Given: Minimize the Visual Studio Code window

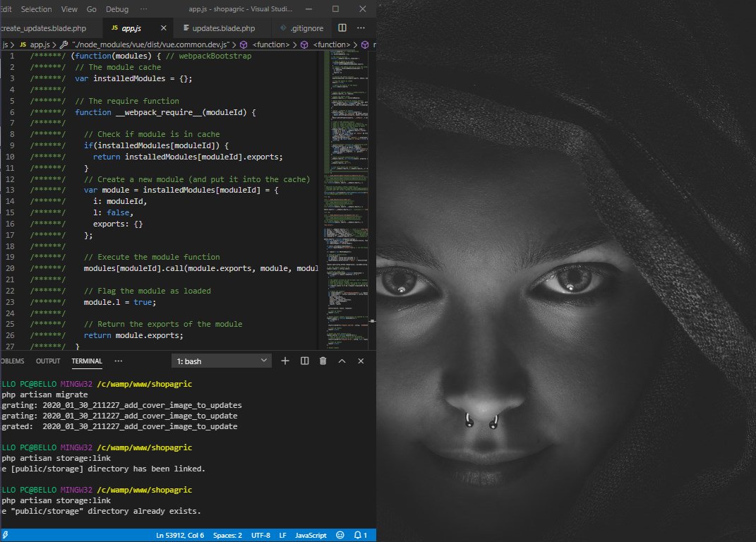Looking at the screenshot, I should point(308,9).
